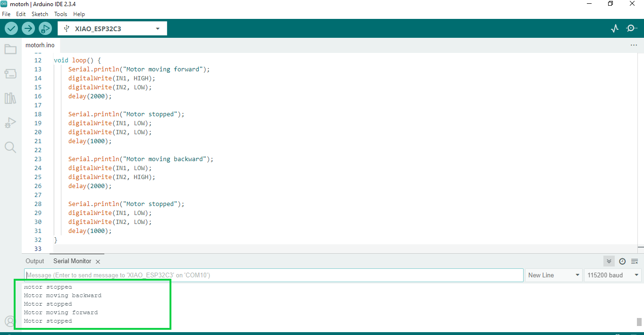Viewport: 644px width, 335px height.
Task: Click "Motor moving backward" in serial output
Action: [x=63, y=295]
